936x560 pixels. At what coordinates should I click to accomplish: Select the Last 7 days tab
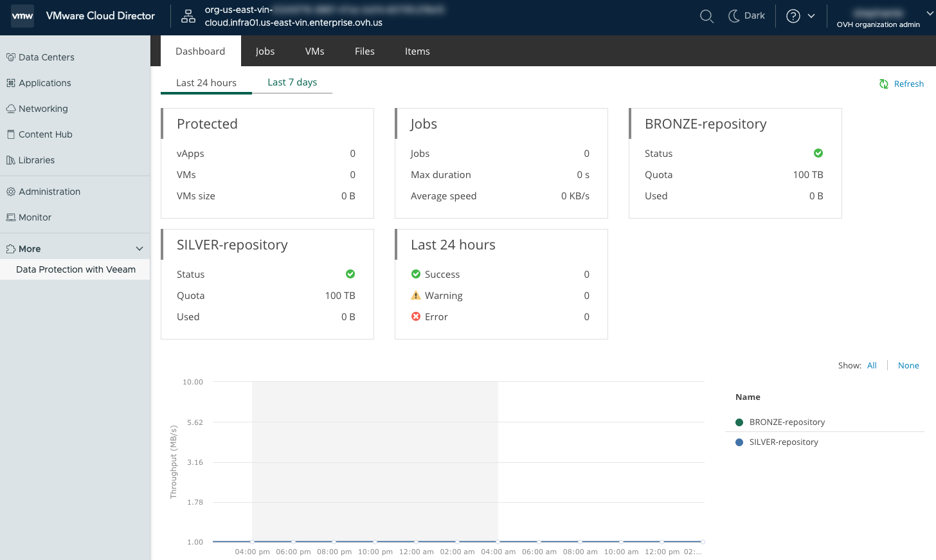click(x=292, y=82)
